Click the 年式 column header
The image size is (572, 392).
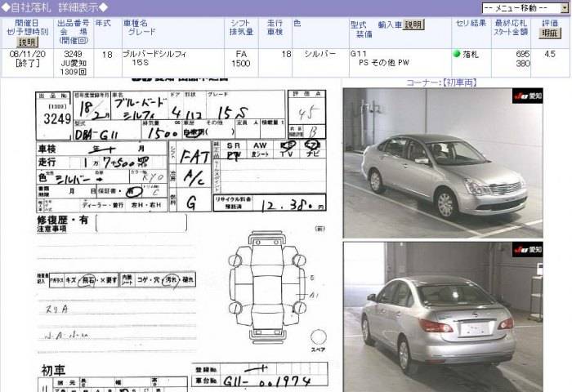click(x=103, y=23)
